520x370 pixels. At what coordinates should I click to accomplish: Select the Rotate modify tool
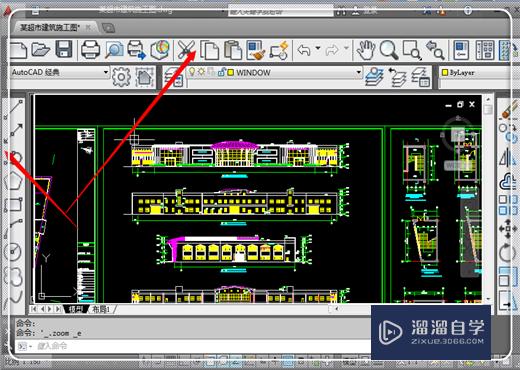coord(507,253)
